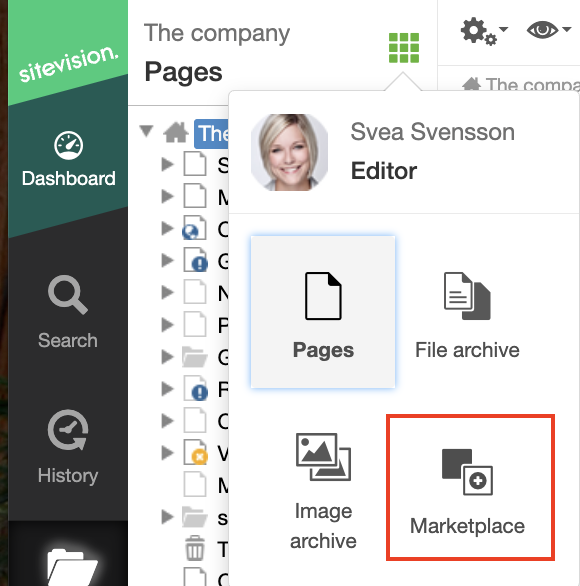
Task: Open the Dashboard from the sidebar
Action: coord(68,158)
